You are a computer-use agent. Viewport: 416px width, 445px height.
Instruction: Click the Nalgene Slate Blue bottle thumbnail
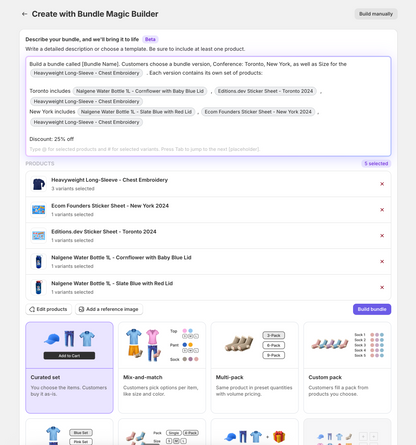39,287
